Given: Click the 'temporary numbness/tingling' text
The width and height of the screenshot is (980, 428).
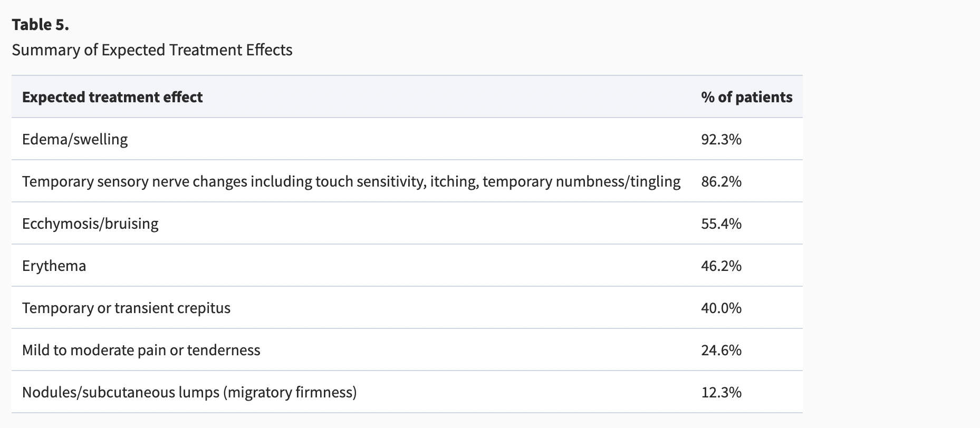Looking at the screenshot, I should click(x=581, y=182).
